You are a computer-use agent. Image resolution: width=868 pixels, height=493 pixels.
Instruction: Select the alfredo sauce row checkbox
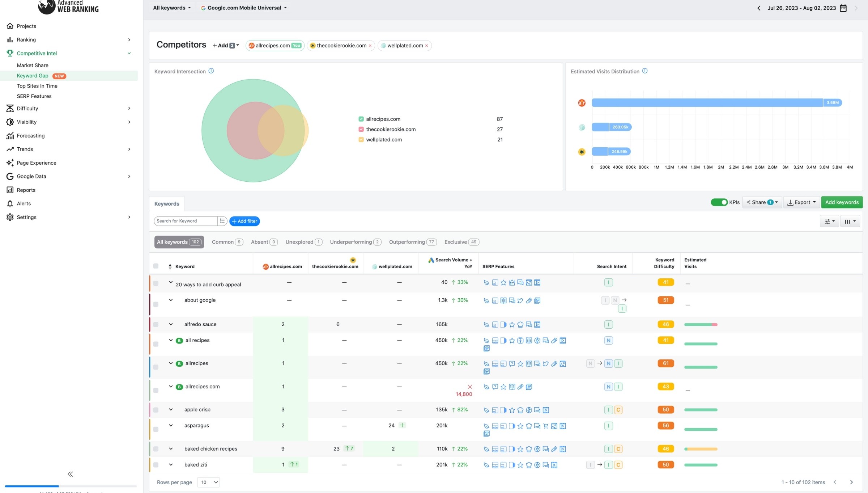pos(156,325)
